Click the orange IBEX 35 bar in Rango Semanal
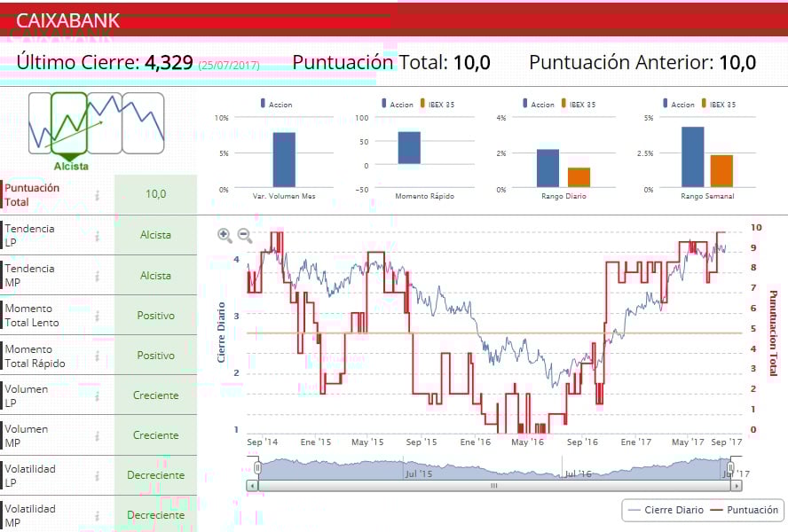788x532 pixels. [x=721, y=171]
